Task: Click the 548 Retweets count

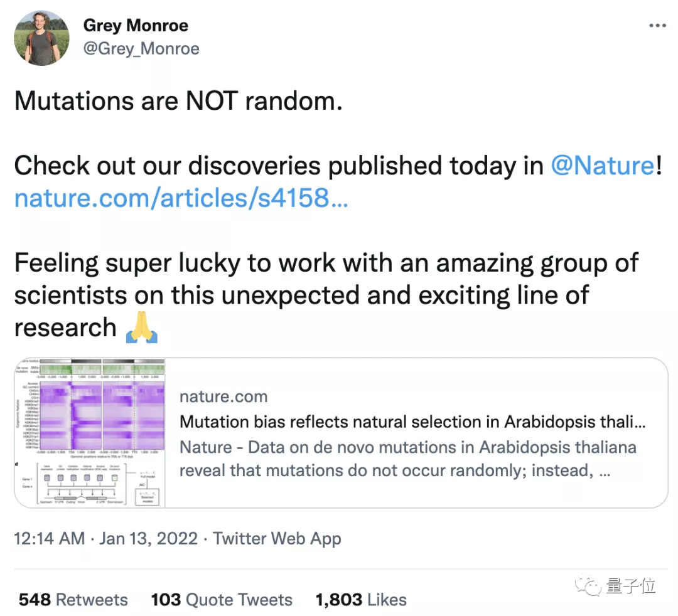Action: tap(72, 600)
